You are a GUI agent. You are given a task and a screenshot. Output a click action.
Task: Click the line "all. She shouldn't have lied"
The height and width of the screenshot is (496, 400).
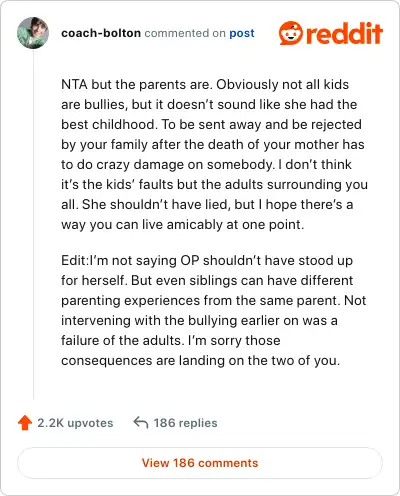pos(207,205)
